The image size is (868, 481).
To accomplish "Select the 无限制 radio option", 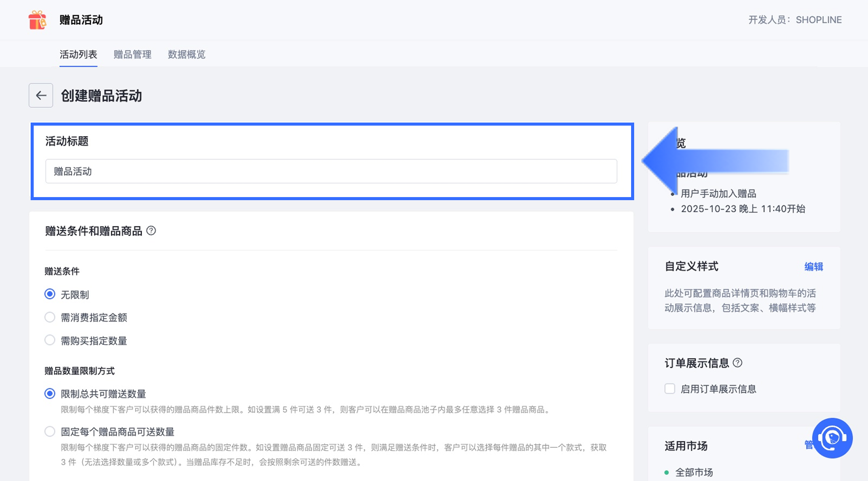I will tap(50, 294).
